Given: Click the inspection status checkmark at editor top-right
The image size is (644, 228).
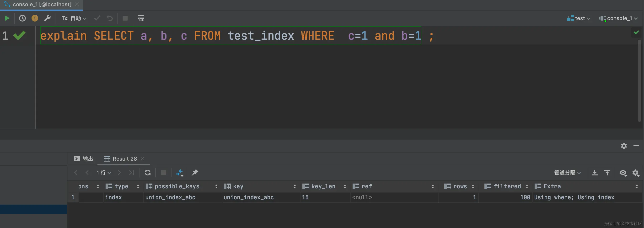Looking at the screenshot, I should coord(636,32).
